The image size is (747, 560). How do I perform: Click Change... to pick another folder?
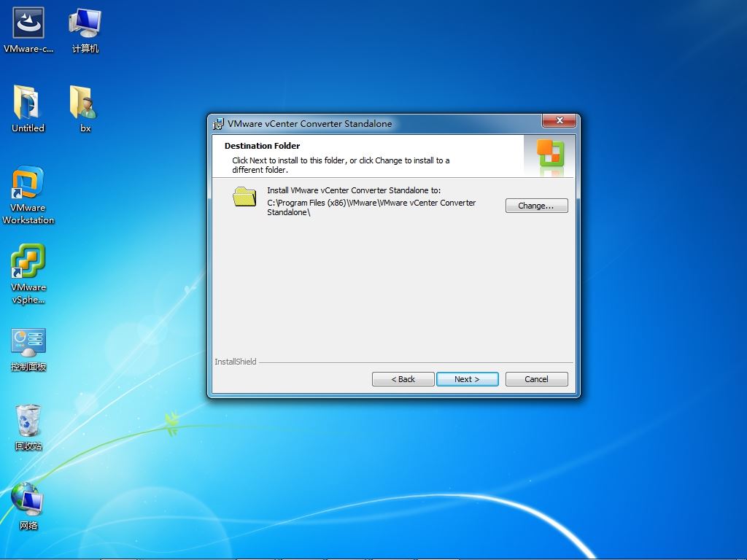(536, 206)
